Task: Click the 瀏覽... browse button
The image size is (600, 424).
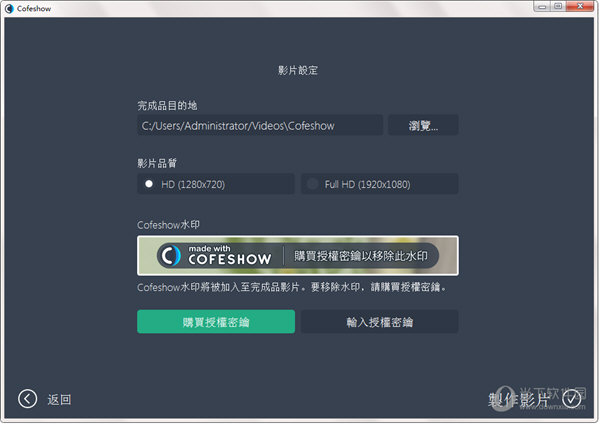Action: 423,125
